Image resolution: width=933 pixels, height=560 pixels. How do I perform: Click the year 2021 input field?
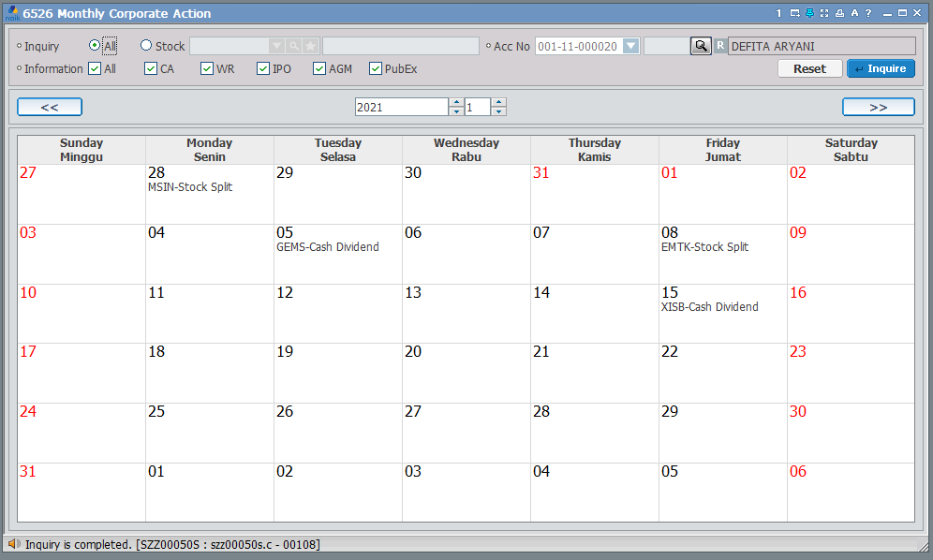(x=401, y=107)
